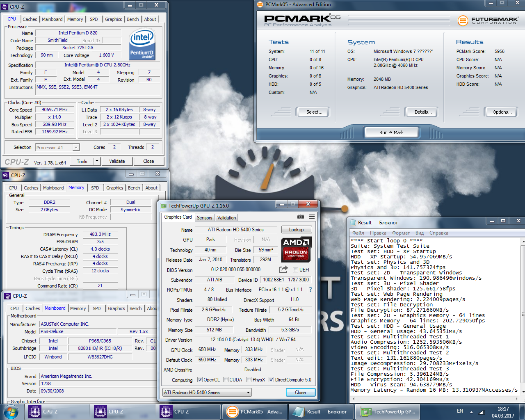
Task: Open Result Notepad from the taskbar
Action: pyautogui.click(x=321, y=412)
